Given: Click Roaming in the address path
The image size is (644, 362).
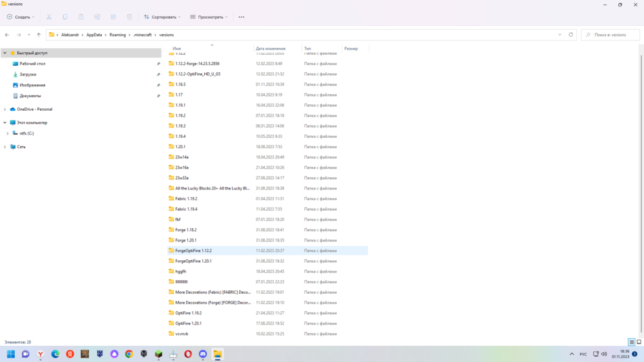Looking at the screenshot, I should point(117,35).
